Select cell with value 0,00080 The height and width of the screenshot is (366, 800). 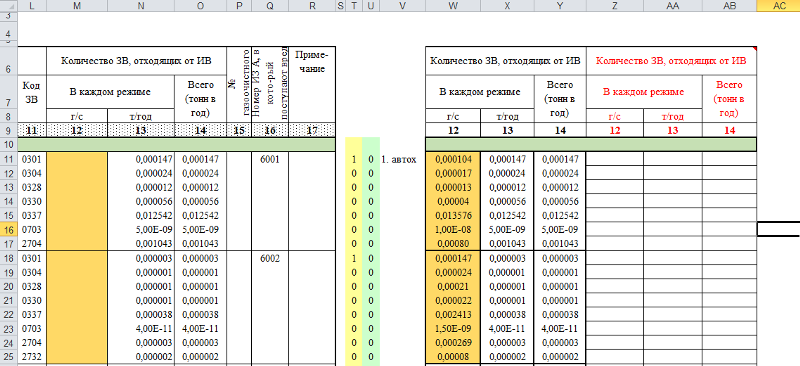453,243
